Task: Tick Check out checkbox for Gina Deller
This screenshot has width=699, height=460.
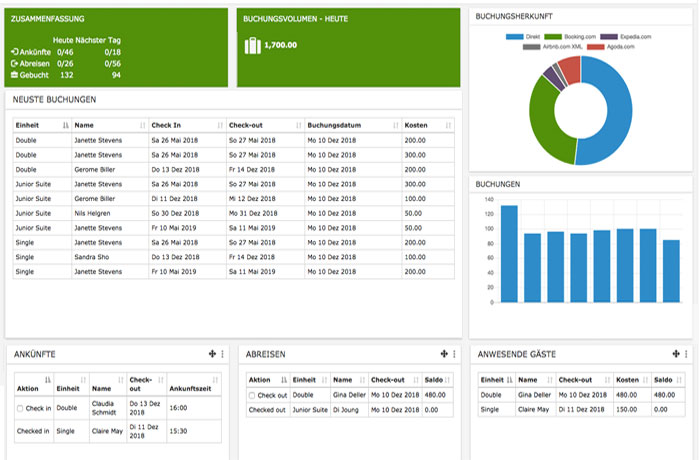Action: pyautogui.click(x=252, y=395)
